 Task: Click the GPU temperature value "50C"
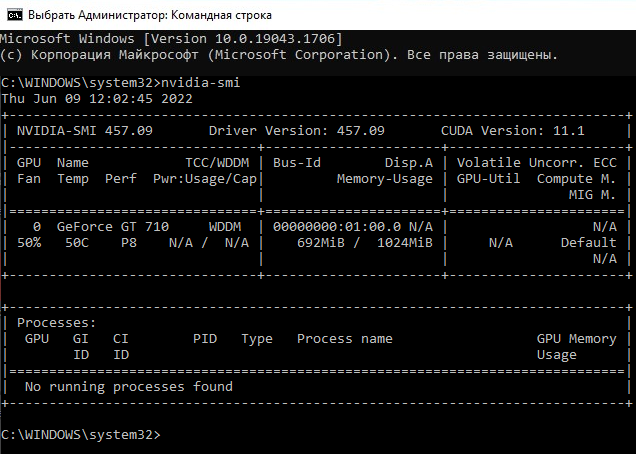pyautogui.click(x=78, y=243)
